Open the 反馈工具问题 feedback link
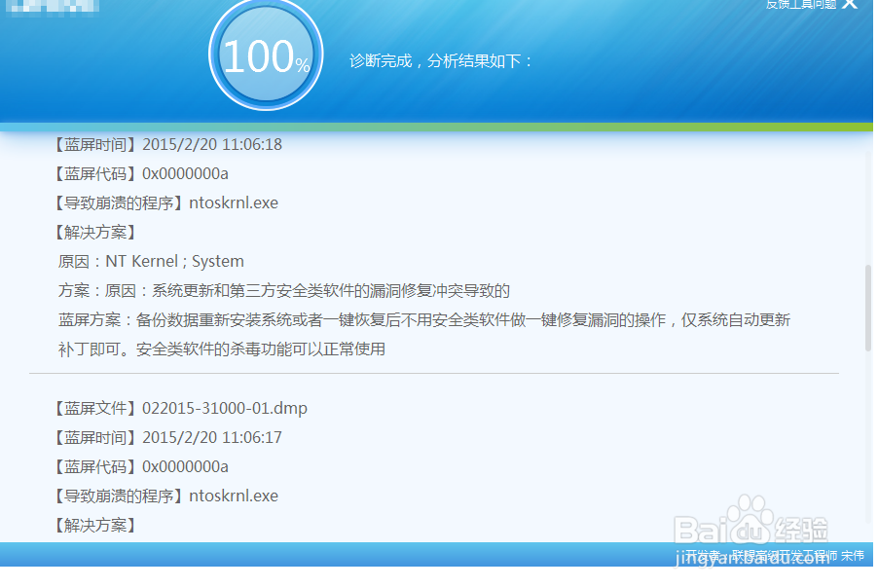 click(801, 5)
